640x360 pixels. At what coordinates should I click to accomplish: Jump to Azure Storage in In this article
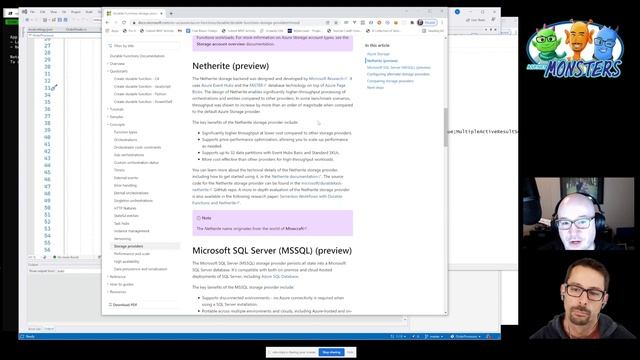pos(378,54)
